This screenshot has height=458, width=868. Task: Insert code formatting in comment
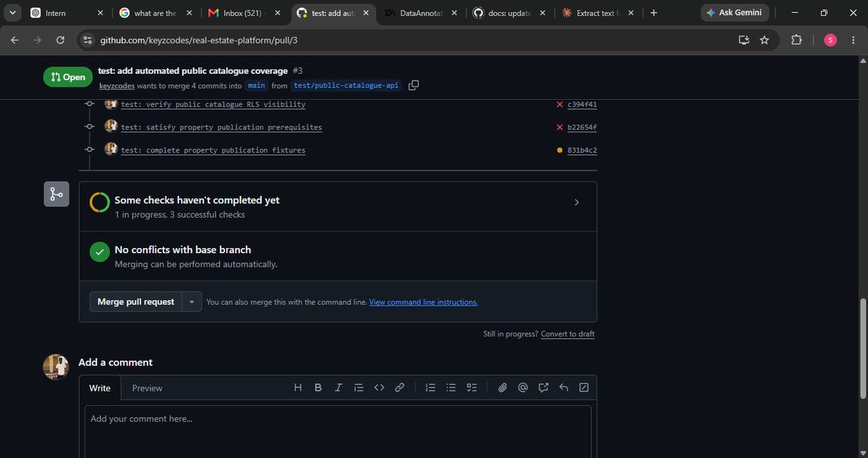tap(378, 388)
